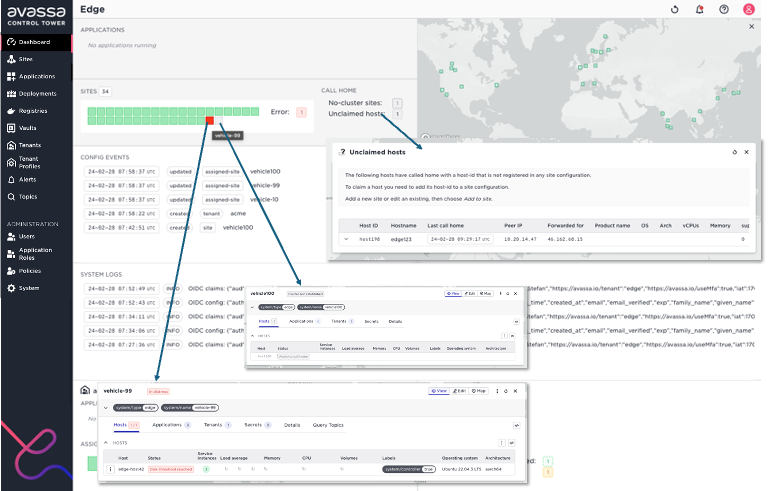
Task: Open row menu for edge-host42
Action: (111, 469)
